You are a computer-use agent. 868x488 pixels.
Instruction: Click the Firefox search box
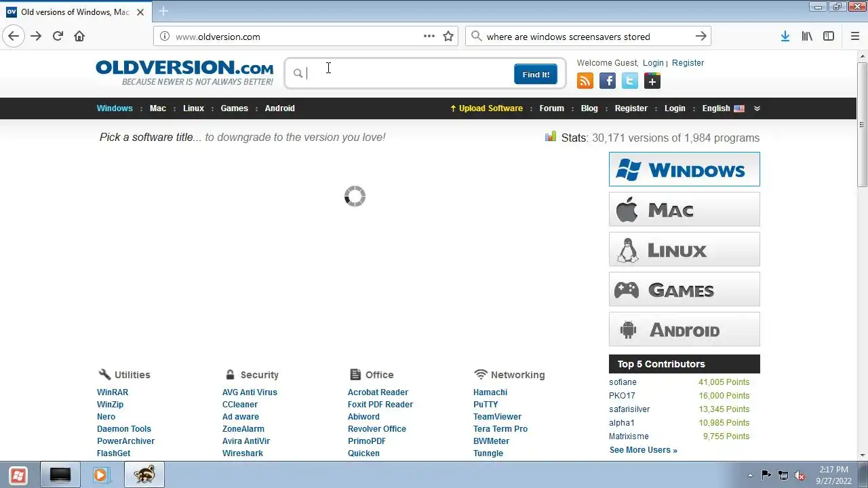click(587, 37)
